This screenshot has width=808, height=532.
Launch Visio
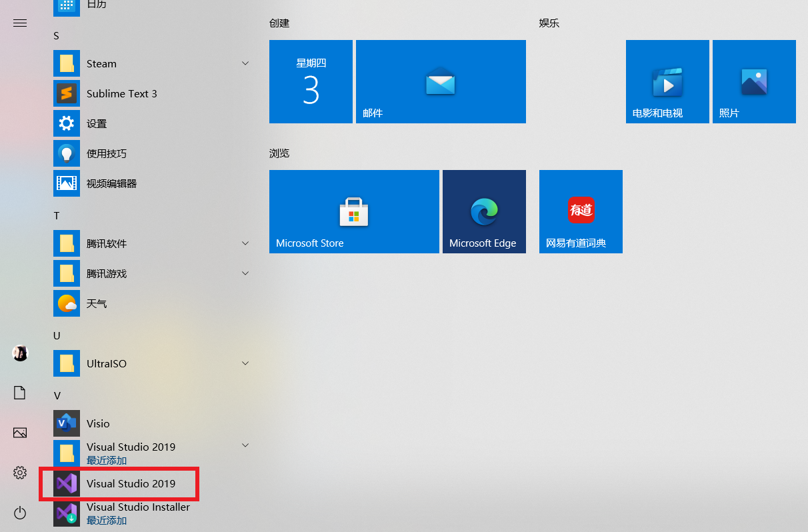click(98, 423)
